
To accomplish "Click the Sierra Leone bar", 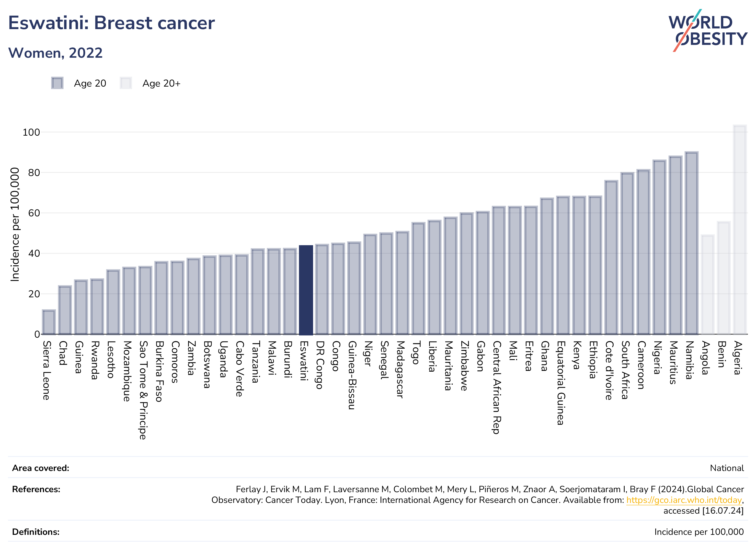I will [49, 322].
